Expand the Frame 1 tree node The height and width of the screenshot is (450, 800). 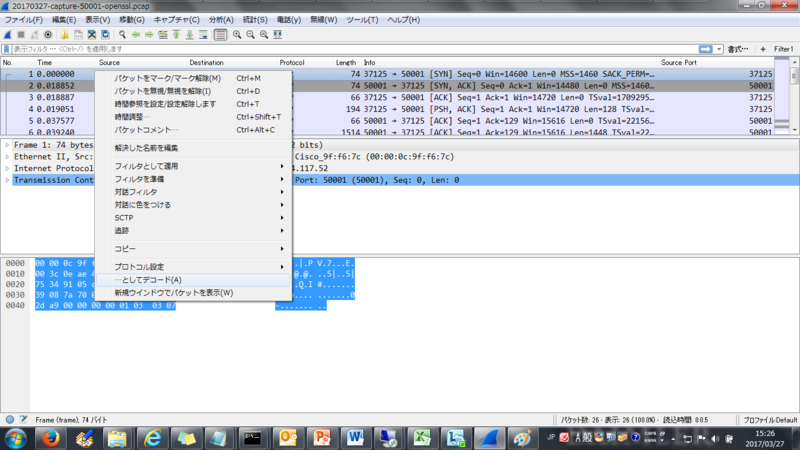7,145
